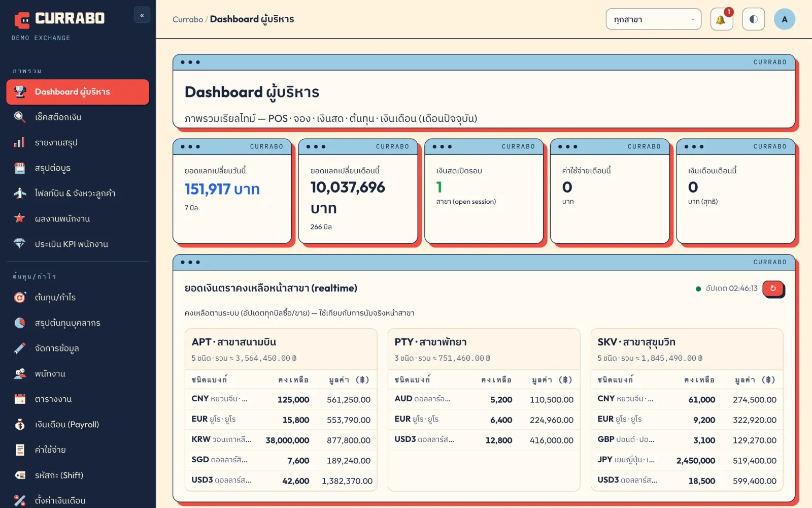Screen dimensions: 812x508
Task: Open the trophy icon for Dashboard ผู้บริหาร
Action: [20, 91]
